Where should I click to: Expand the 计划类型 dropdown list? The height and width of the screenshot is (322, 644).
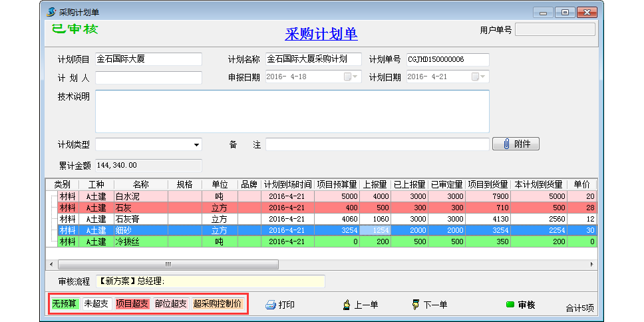[196, 144]
